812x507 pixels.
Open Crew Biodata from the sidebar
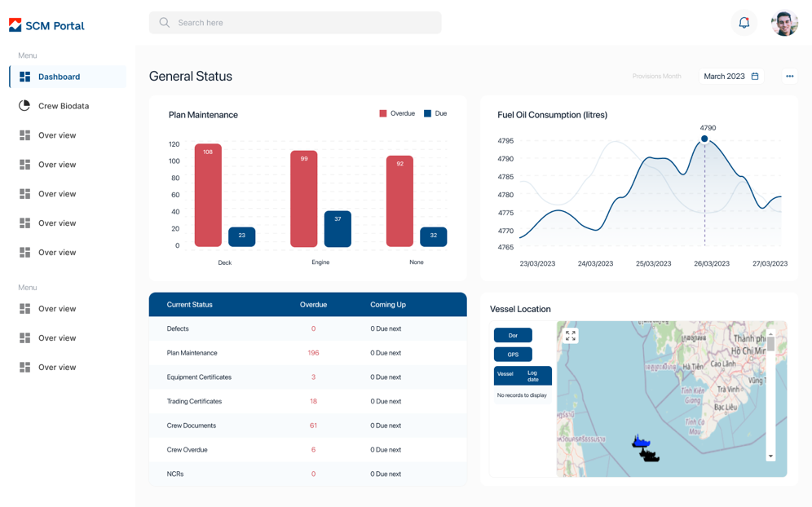(64, 106)
